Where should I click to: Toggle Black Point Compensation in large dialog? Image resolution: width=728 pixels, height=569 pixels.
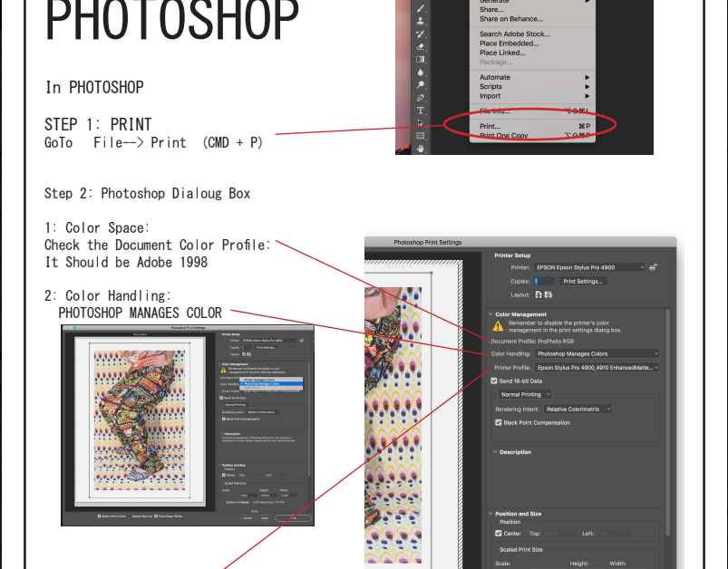click(x=499, y=422)
